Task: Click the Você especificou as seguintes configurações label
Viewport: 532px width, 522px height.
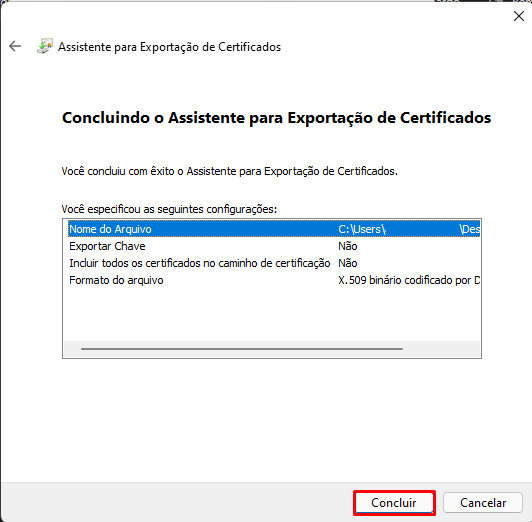Action: pos(169,209)
